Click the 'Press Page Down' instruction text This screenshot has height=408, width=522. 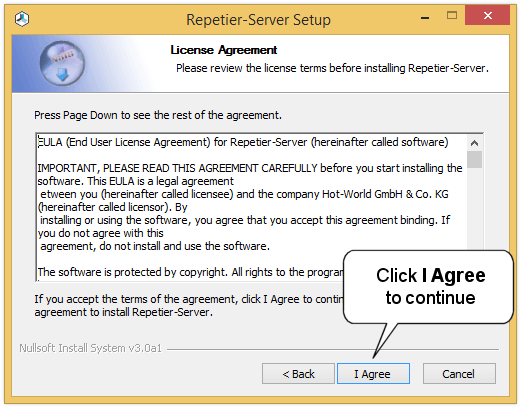coord(158,115)
